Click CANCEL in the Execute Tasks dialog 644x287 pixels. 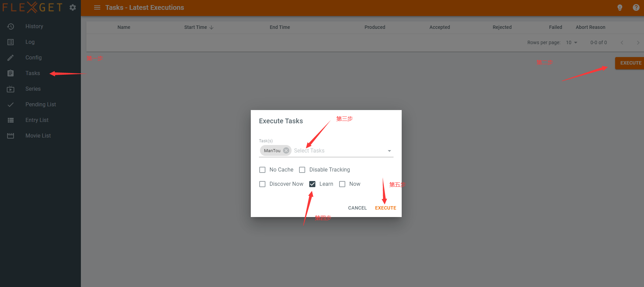[x=358, y=208]
